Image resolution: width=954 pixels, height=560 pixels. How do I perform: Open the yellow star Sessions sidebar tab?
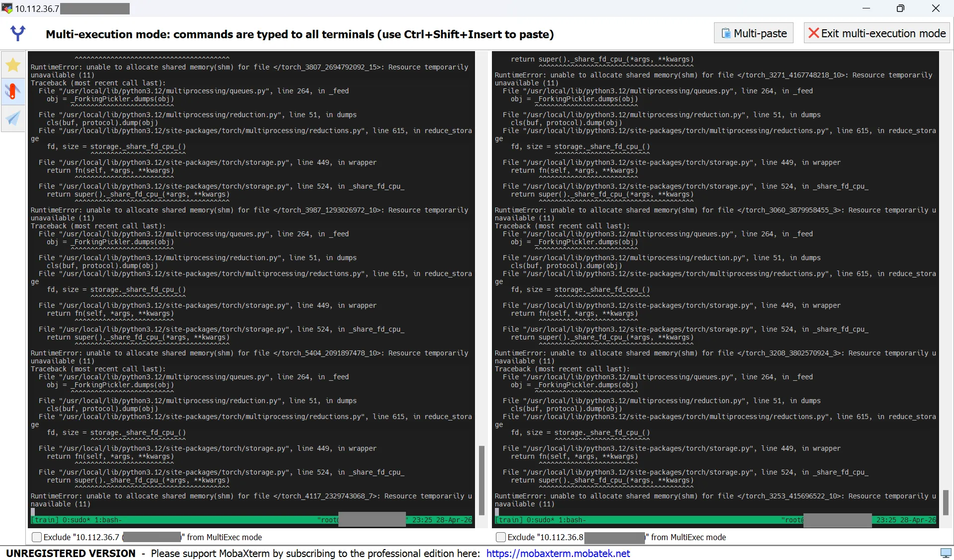click(x=13, y=65)
